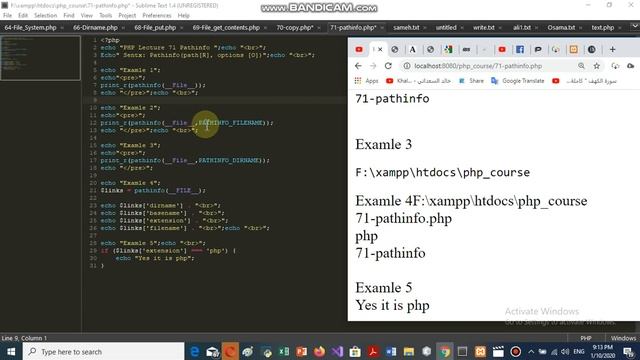Open the Khal... YouTube bookmark
This screenshot has height=360, width=640.
point(418,81)
